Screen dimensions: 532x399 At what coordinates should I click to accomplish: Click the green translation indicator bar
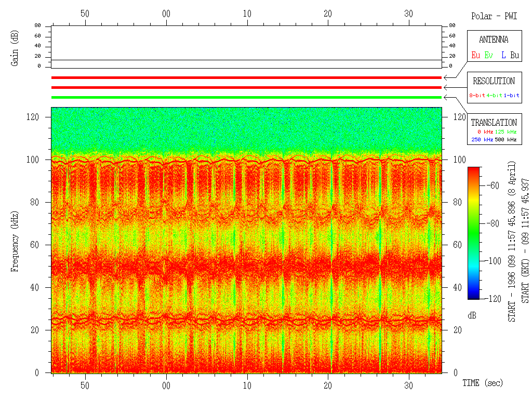[x=246, y=97]
